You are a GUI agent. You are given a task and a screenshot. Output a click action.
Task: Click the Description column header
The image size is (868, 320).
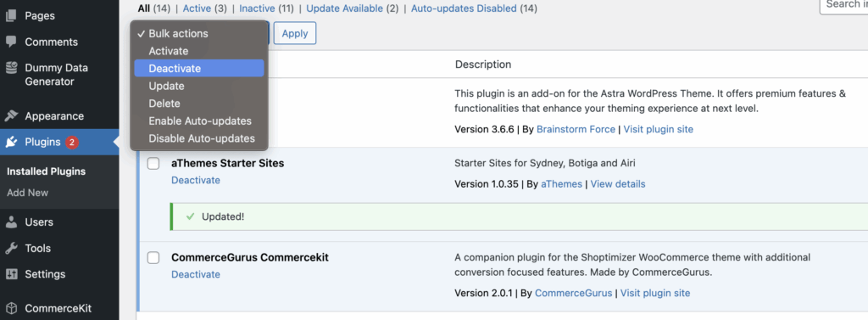(483, 65)
